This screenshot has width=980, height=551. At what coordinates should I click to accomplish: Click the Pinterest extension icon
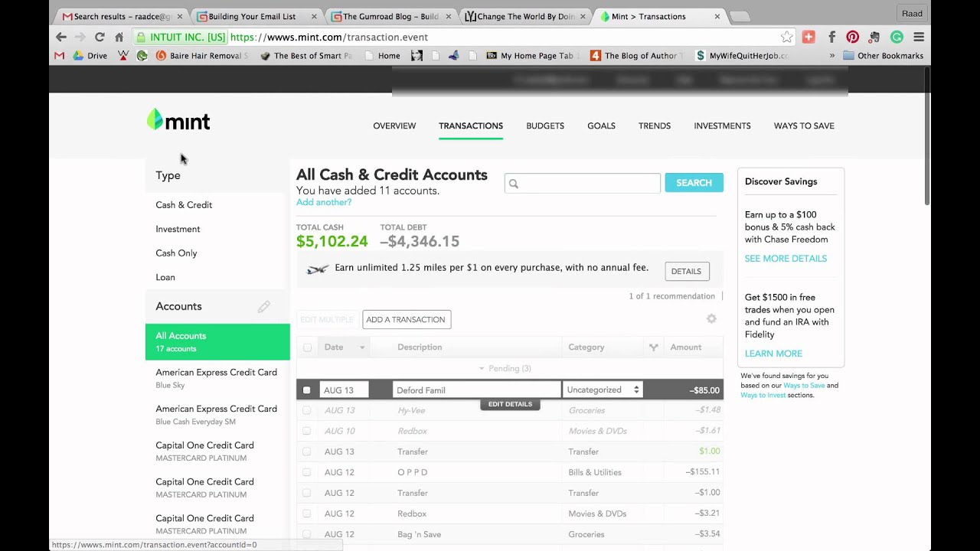point(852,37)
